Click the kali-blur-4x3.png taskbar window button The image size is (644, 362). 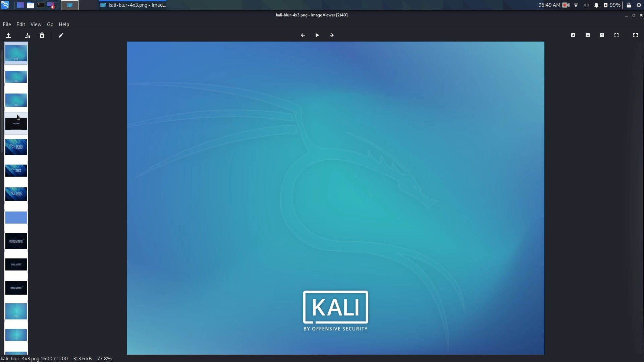(x=133, y=5)
